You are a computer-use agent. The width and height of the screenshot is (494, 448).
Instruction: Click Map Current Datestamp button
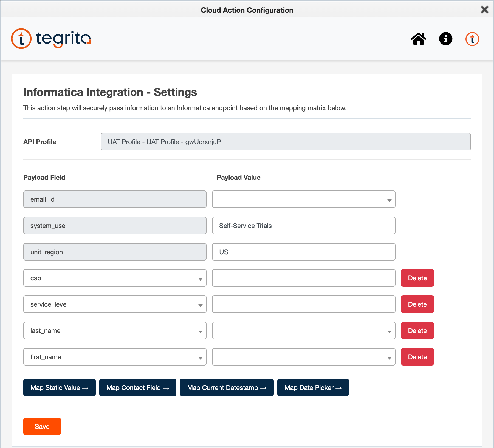click(x=227, y=387)
